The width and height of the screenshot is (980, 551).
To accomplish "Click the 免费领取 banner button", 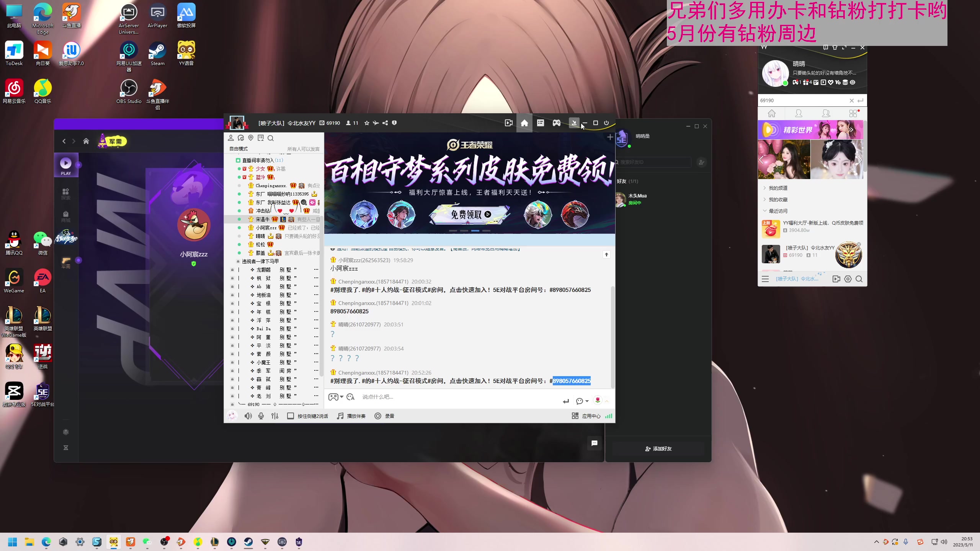I will [470, 214].
